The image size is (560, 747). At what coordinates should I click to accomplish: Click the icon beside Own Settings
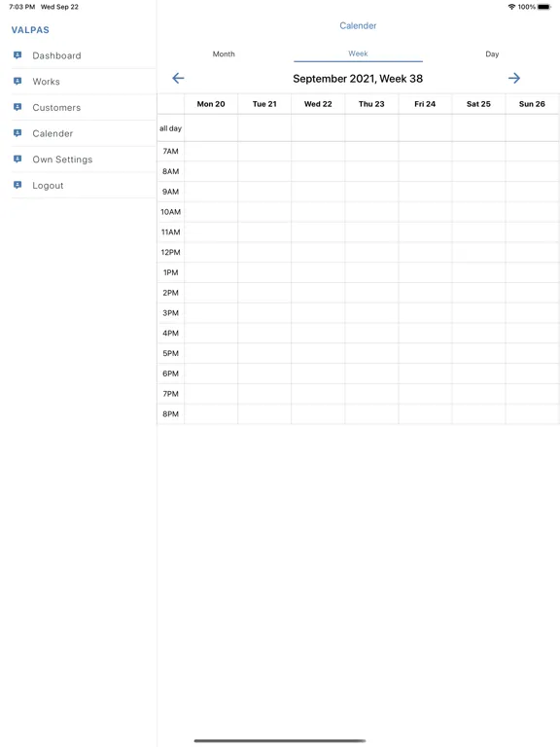[17, 160]
